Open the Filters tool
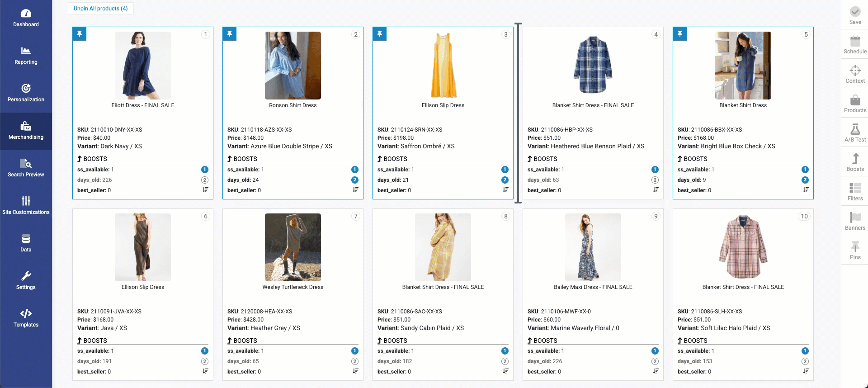Viewport: 868px width, 388px height. [x=854, y=191]
